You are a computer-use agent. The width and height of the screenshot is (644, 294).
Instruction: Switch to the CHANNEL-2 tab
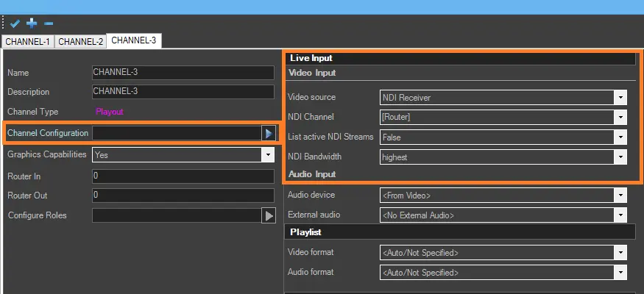tap(81, 42)
